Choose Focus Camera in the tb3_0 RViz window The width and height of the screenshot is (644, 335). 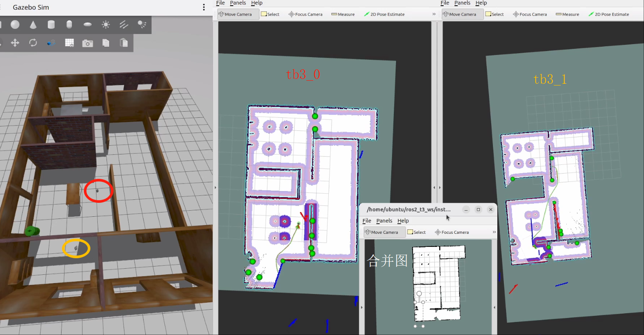click(306, 14)
